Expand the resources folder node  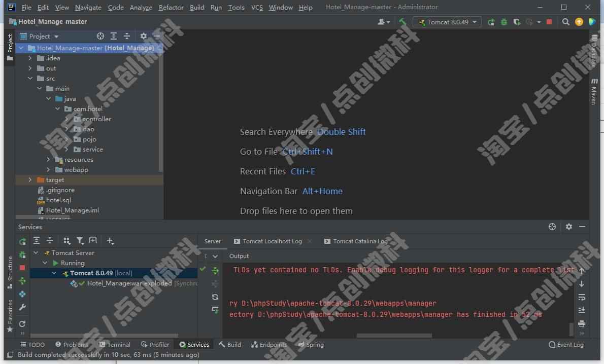point(48,159)
